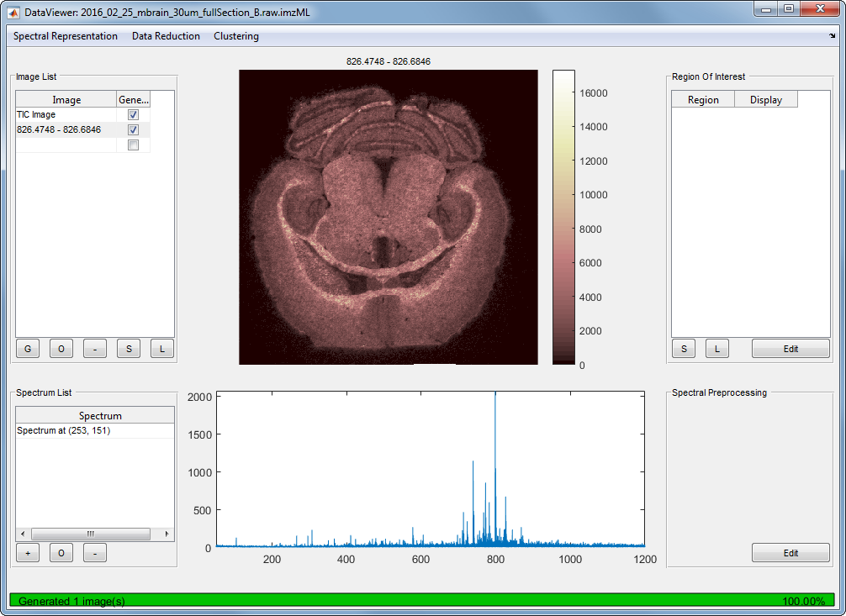
Task: Open the Data Reduction menu
Action: pyautogui.click(x=166, y=36)
